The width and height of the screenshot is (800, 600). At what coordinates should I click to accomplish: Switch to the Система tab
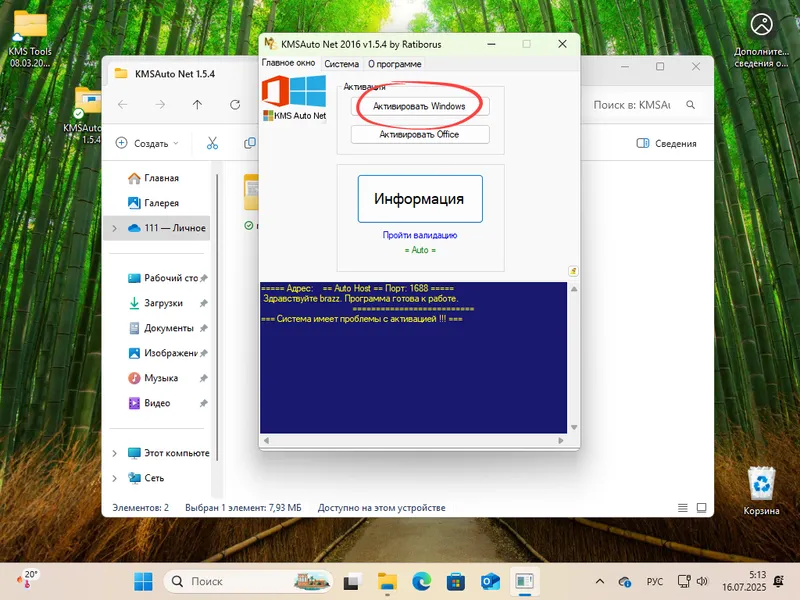(x=342, y=62)
